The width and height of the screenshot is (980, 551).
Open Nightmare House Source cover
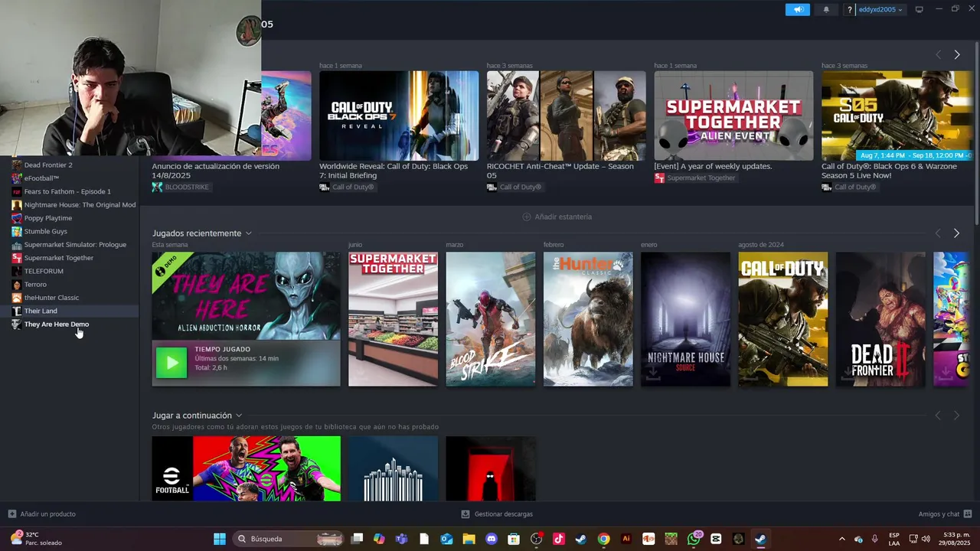point(685,319)
